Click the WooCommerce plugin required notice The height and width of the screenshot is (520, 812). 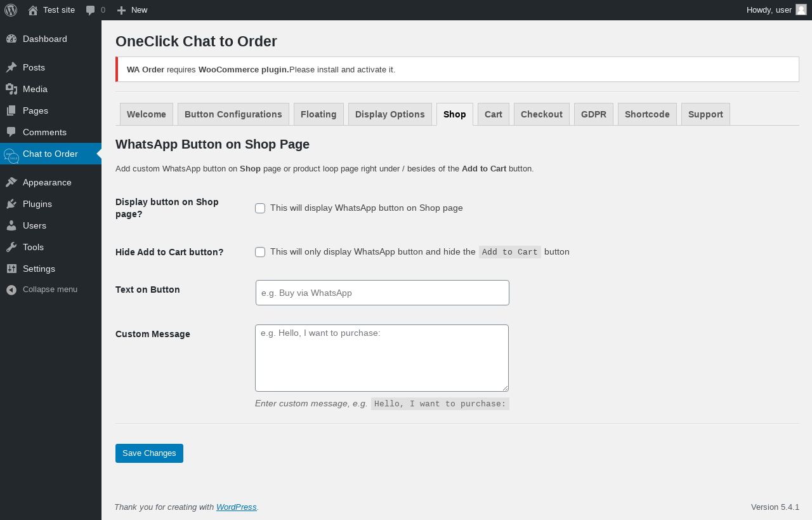point(457,69)
